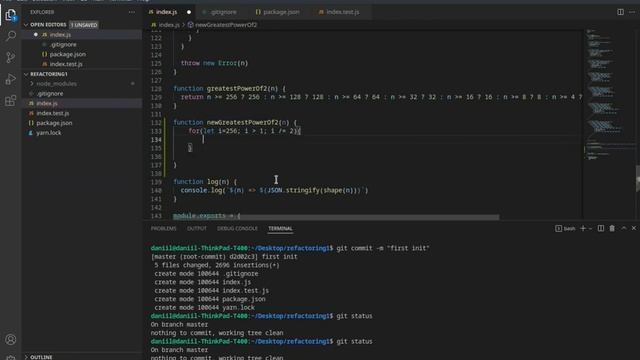
Task: Click the for loop on line 133
Action: tap(244, 131)
